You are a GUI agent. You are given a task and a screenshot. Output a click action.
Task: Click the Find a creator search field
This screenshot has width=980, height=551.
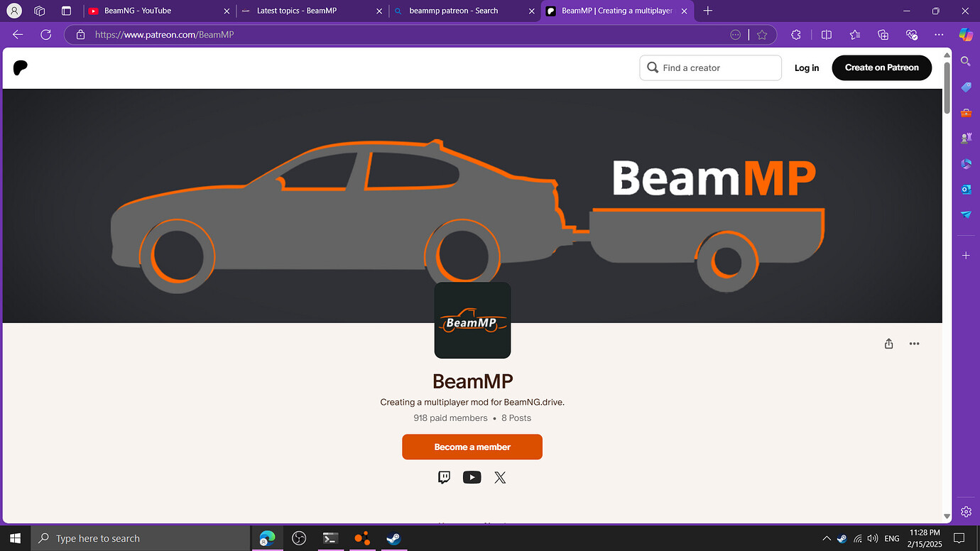pos(710,67)
